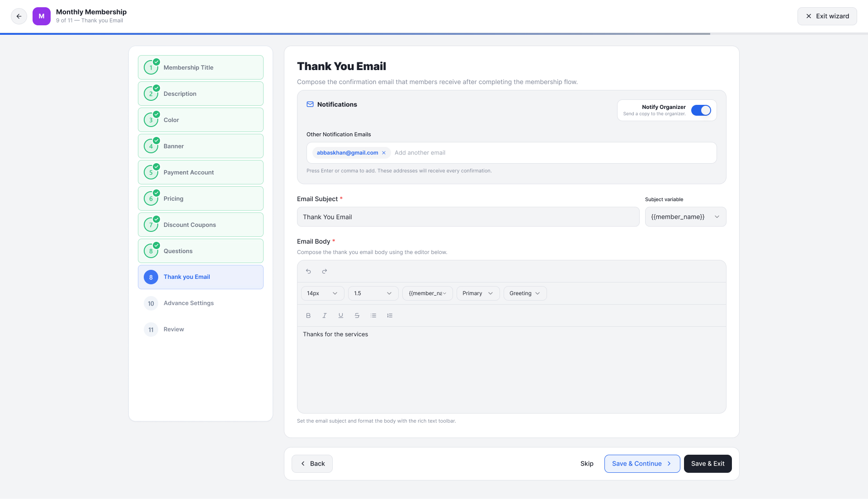Undo last edit in email editor
This screenshot has height=499, width=868.
click(308, 271)
